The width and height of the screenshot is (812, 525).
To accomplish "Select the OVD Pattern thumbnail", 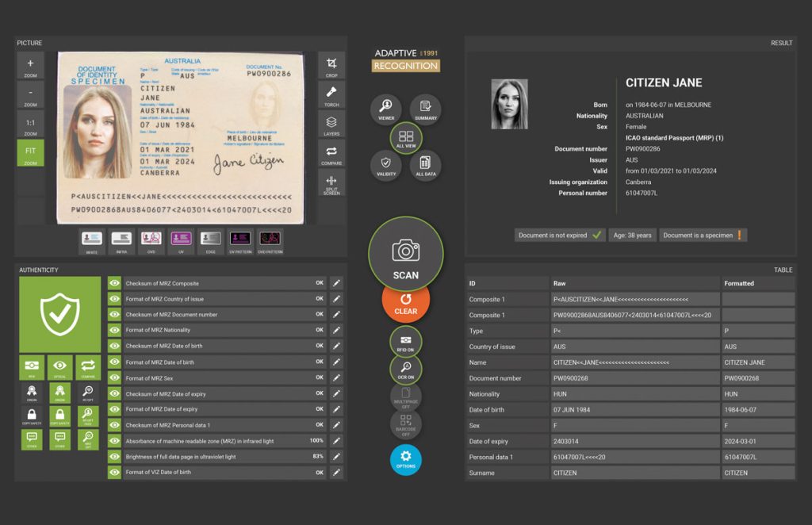I will coord(270,241).
